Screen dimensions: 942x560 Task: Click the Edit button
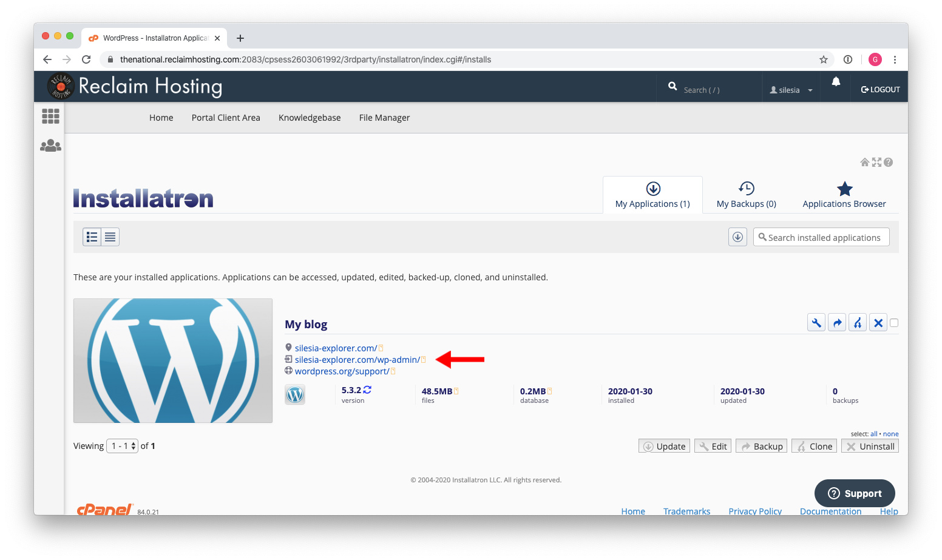(x=713, y=446)
